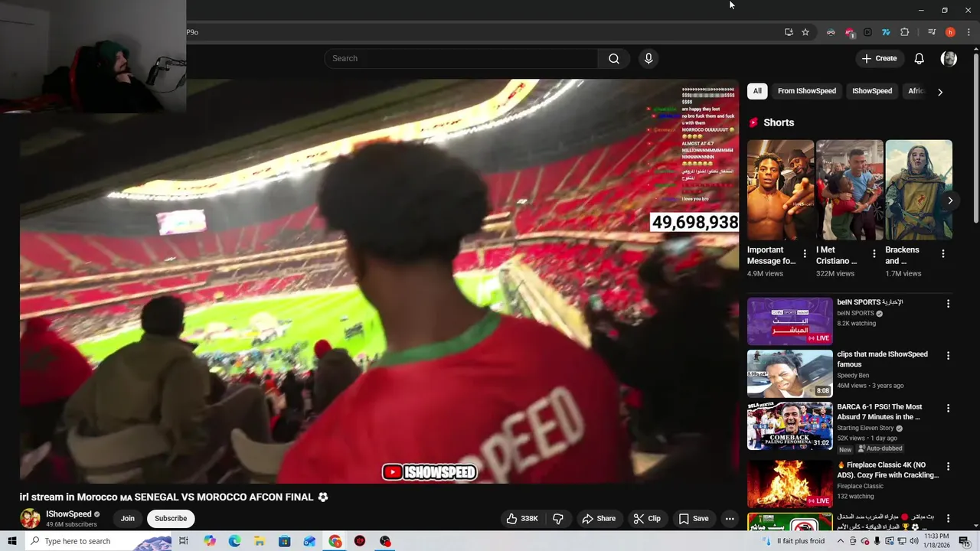Image resolution: width=980 pixels, height=551 pixels.
Task: Open the browser extensions puzzle icon
Action: point(905,32)
